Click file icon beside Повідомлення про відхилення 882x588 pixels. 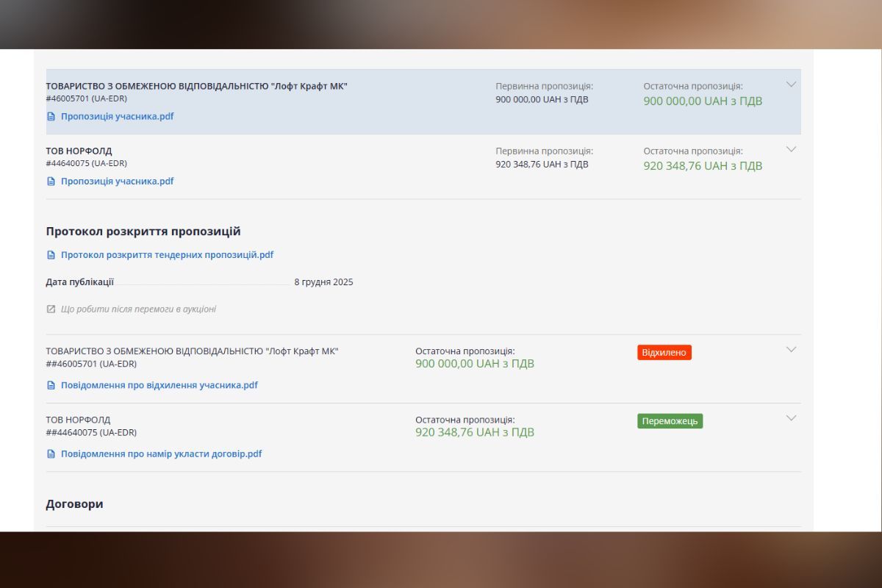[x=51, y=385]
